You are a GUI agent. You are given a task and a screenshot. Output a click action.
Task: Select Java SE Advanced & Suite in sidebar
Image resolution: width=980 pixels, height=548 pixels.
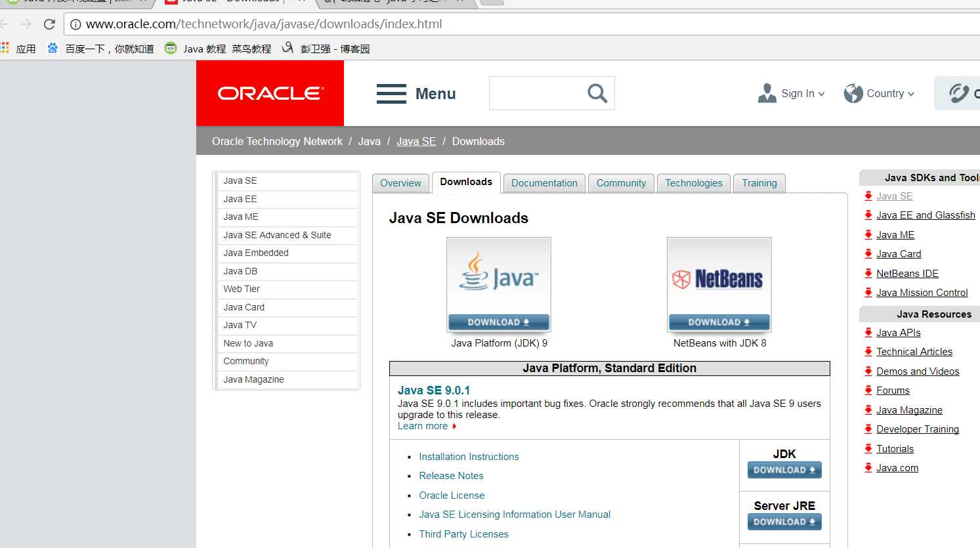(x=288, y=235)
